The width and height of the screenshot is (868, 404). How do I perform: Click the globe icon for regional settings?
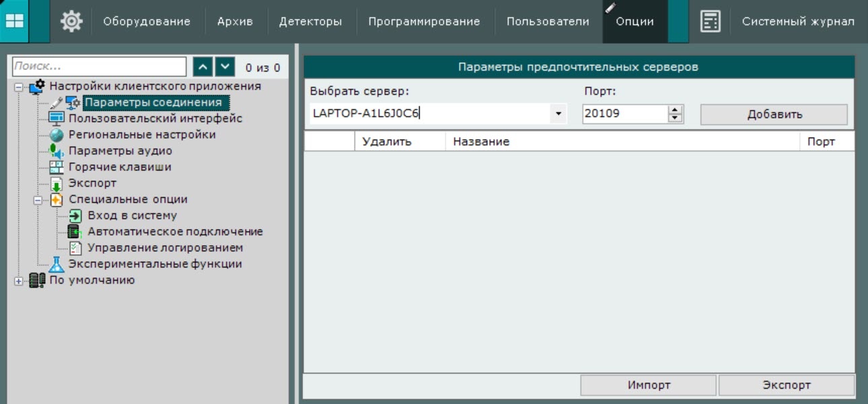pyautogui.click(x=57, y=135)
